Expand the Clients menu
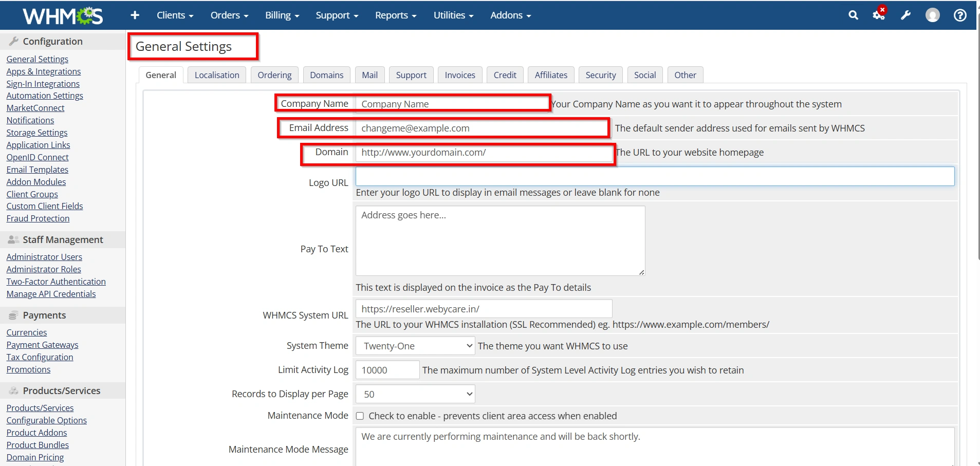This screenshot has width=980, height=466. (175, 15)
